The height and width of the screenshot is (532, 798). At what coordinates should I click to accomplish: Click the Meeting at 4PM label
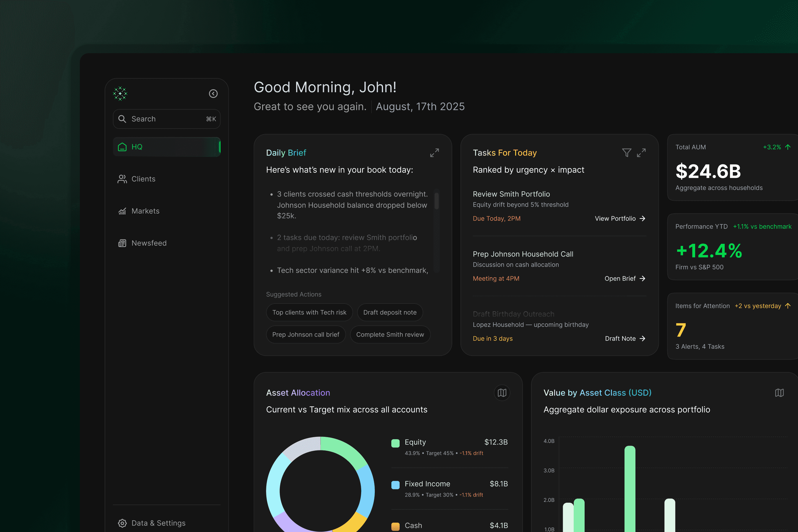(496, 278)
